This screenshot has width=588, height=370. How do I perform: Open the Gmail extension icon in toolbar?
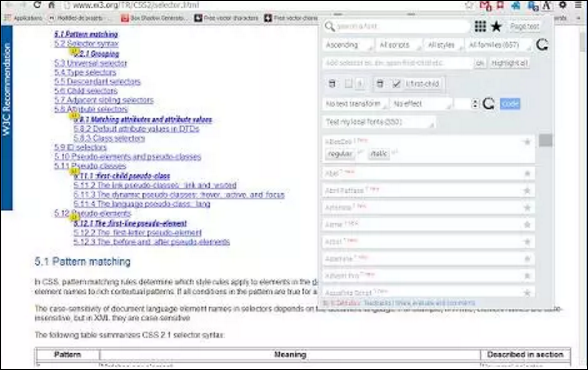point(485,5)
